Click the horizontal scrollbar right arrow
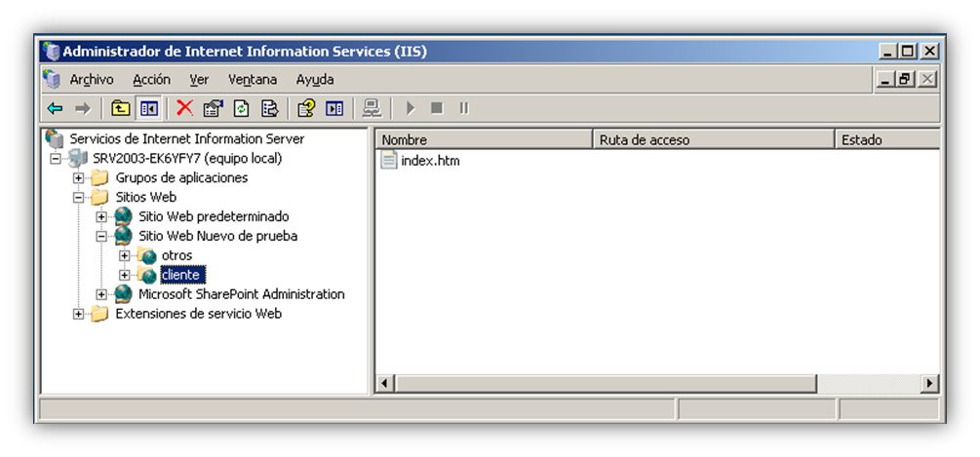 click(930, 383)
